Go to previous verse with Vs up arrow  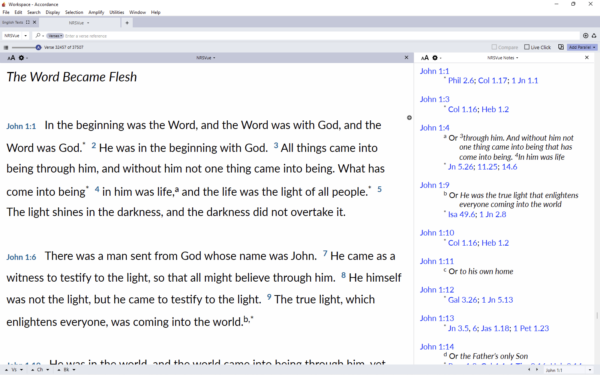(6, 370)
